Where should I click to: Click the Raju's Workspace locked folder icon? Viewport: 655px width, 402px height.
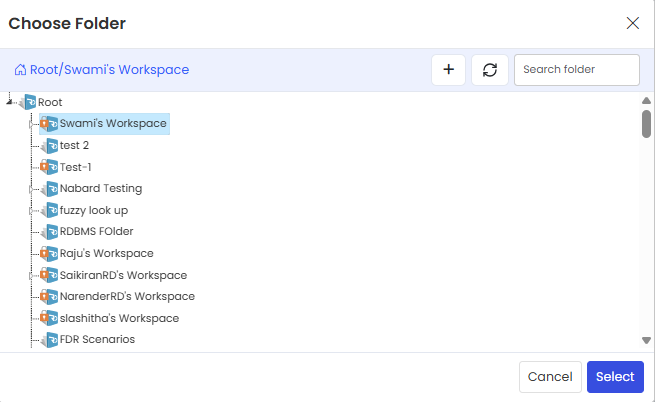click(49, 254)
